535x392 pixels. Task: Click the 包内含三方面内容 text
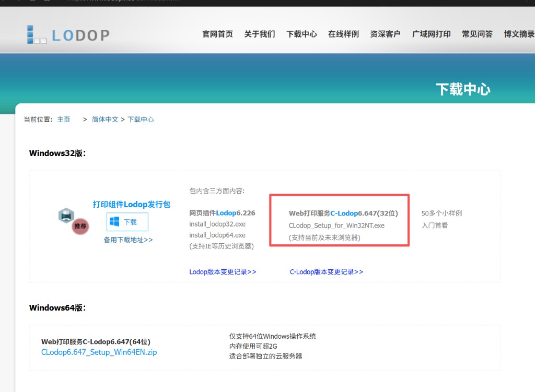tap(217, 191)
